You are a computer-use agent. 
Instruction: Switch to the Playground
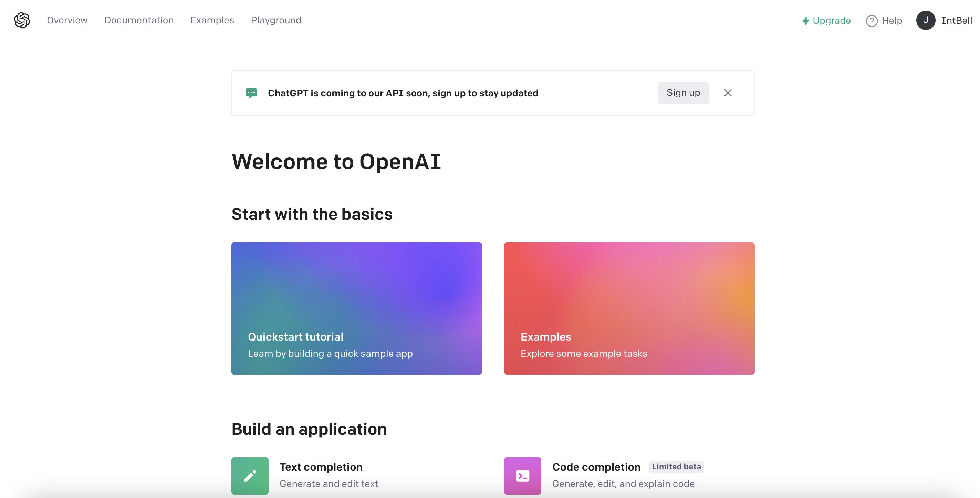(276, 20)
